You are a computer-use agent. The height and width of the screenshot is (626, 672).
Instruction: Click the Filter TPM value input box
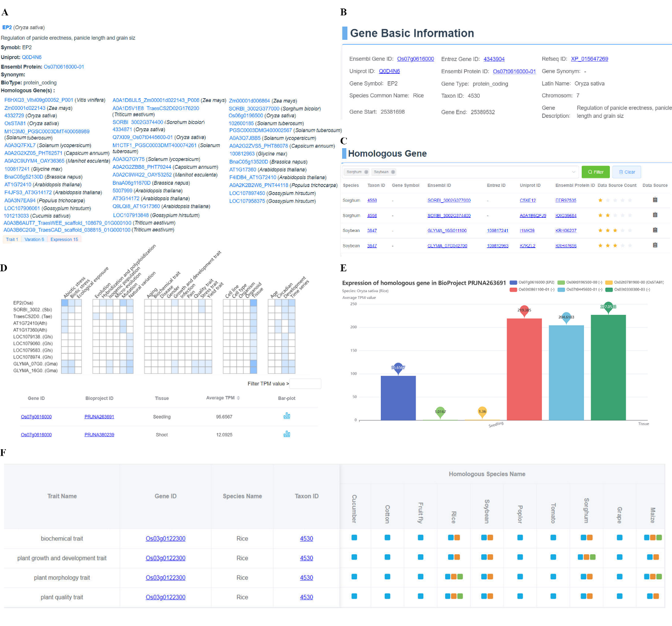305,383
